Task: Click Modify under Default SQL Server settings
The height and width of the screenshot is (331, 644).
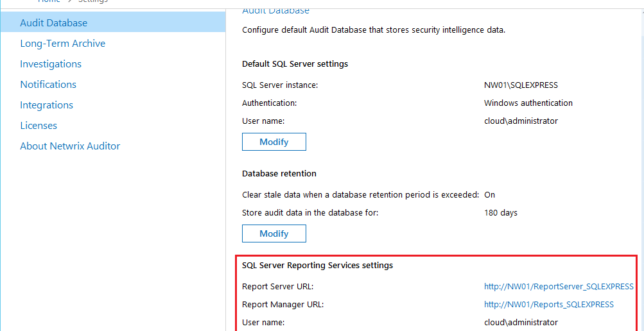Action: pyautogui.click(x=274, y=142)
